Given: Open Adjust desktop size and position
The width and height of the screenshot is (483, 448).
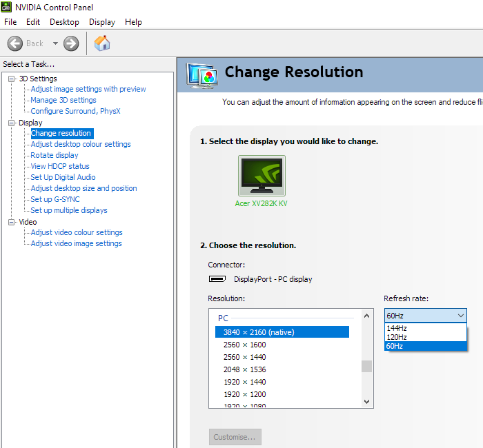Looking at the screenshot, I should pyautogui.click(x=83, y=188).
